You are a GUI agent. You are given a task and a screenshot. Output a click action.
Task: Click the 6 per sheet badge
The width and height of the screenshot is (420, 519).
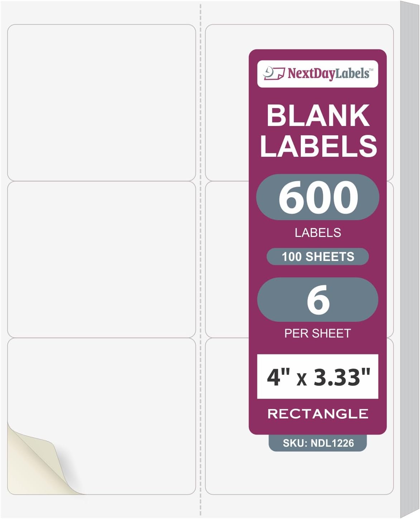tap(318, 300)
